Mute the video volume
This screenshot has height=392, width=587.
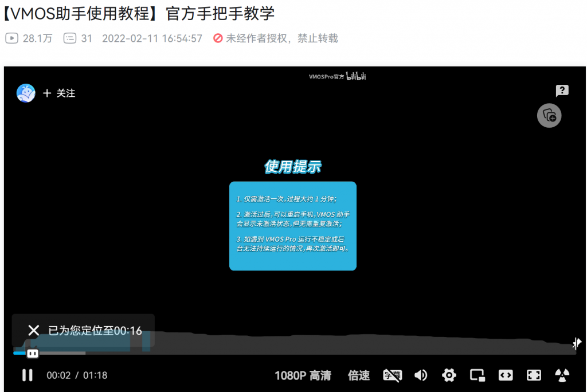(421, 375)
